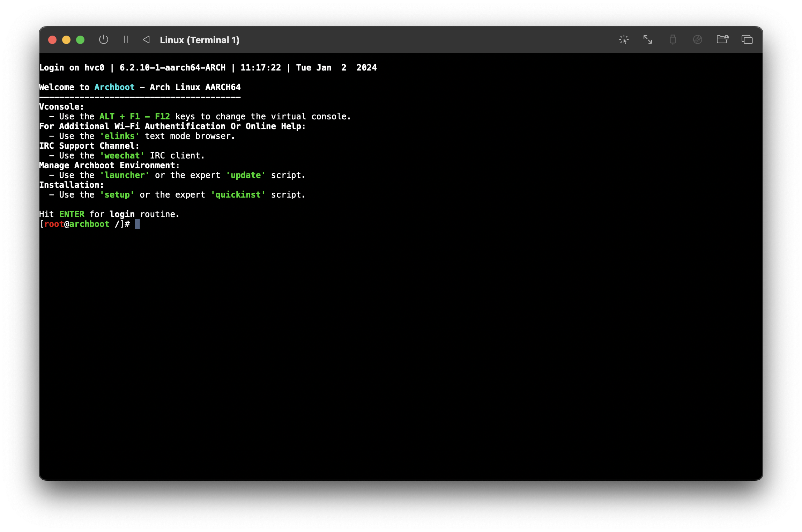The width and height of the screenshot is (802, 532).
Task: Click the green 'update' script name
Action: click(x=246, y=175)
